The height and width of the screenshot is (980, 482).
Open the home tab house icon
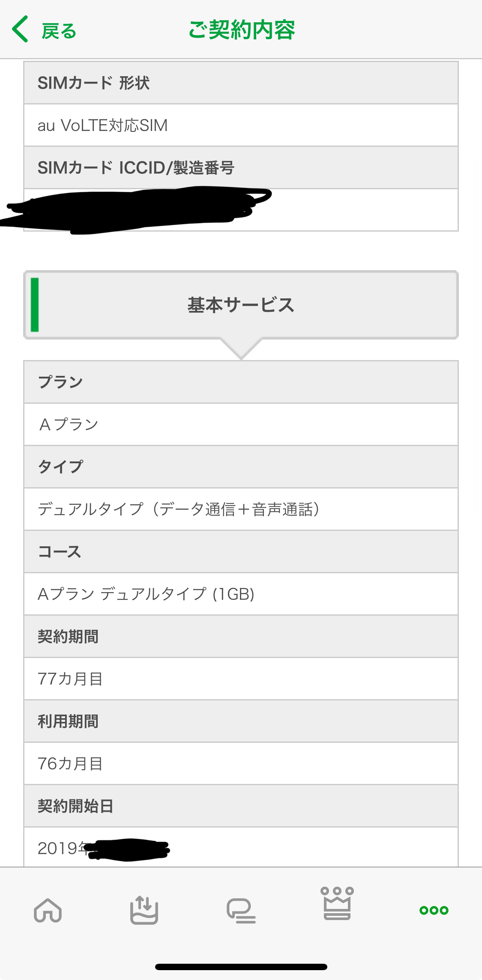[48, 909]
